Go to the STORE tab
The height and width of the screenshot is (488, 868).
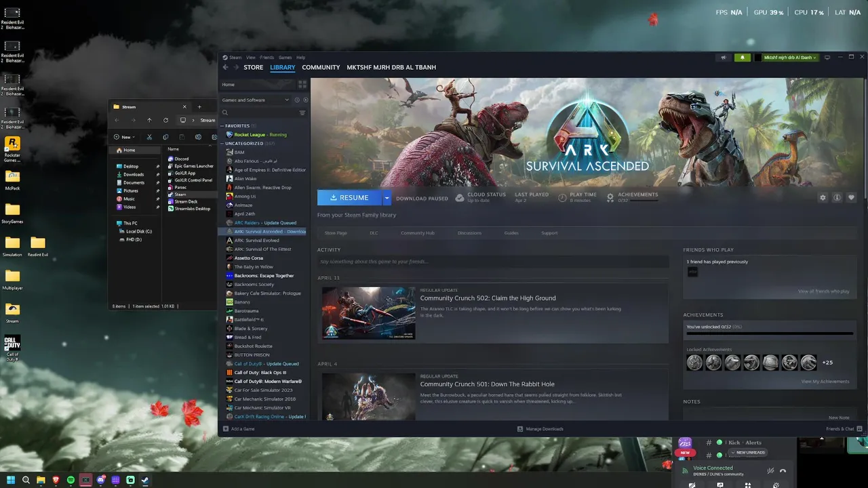254,68
